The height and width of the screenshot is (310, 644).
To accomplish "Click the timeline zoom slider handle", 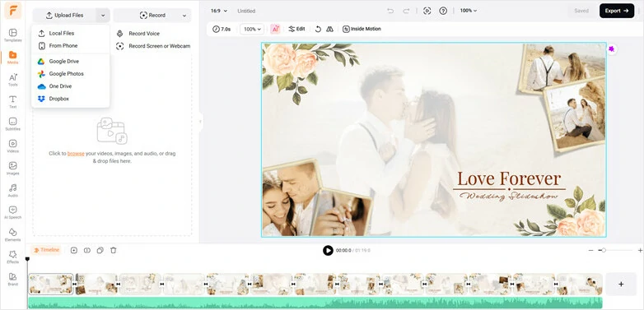I will 604,250.
